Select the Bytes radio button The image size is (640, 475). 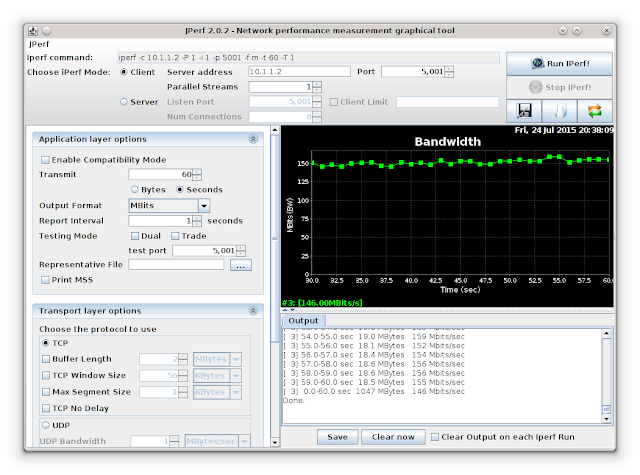[x=135, y=189]
